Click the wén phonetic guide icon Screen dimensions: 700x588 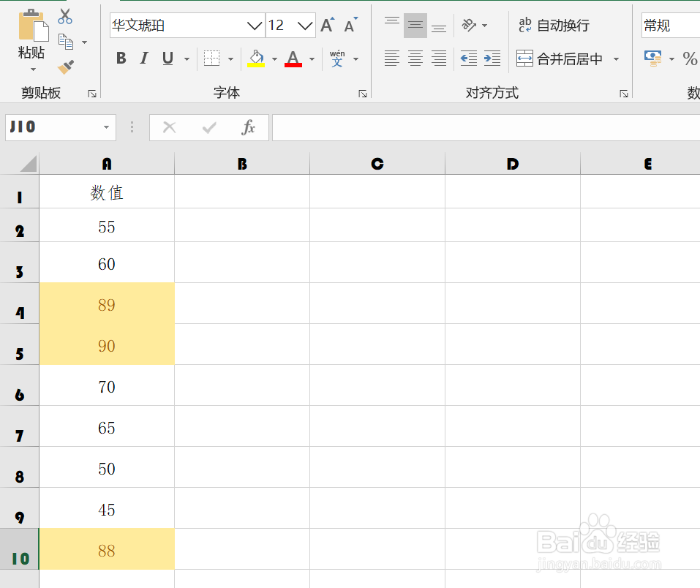(337, 59)
